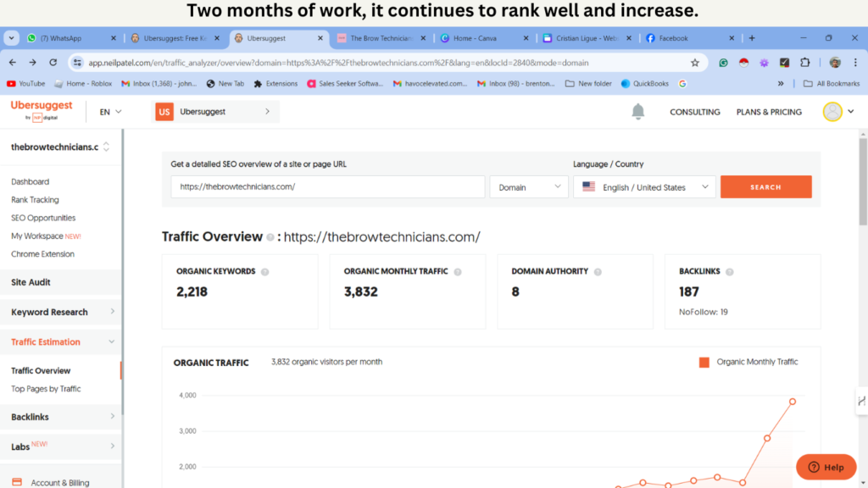Click the Account & Billing card icon
Image resolution: width=868 pixels, height=488 pixels.
tap(17, 482)
